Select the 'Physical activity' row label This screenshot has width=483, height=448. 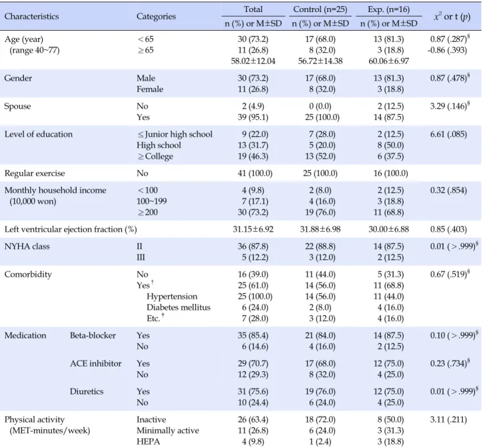point(35,420)
